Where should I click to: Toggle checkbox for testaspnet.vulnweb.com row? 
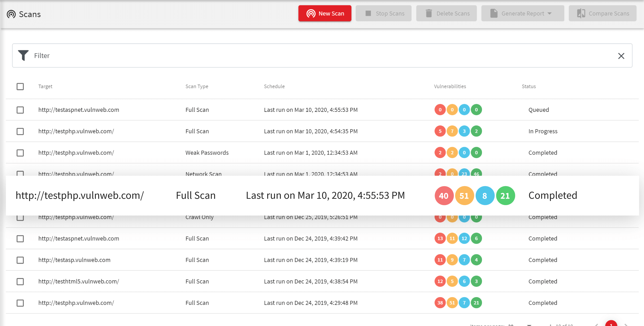tap(20, 110)
